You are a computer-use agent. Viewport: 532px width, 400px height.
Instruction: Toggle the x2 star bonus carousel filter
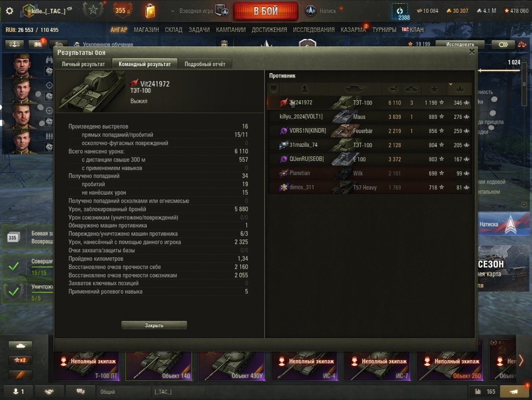click(20, 360)
